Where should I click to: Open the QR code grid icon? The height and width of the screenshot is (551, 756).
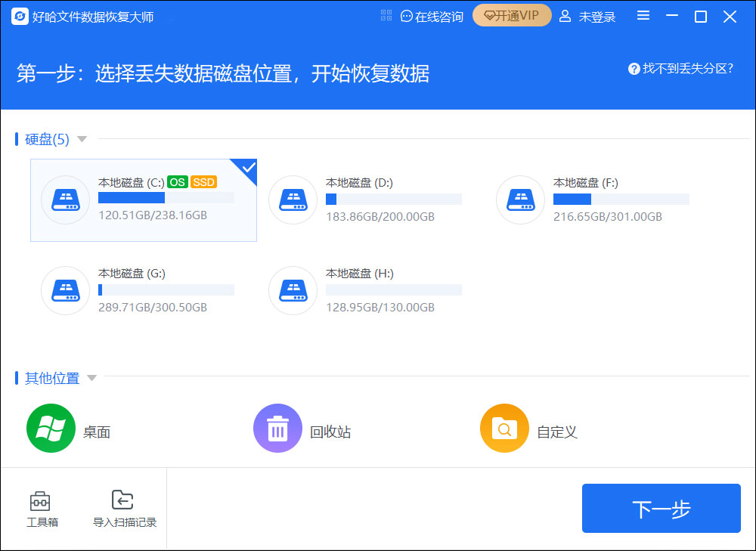(386, 15)
